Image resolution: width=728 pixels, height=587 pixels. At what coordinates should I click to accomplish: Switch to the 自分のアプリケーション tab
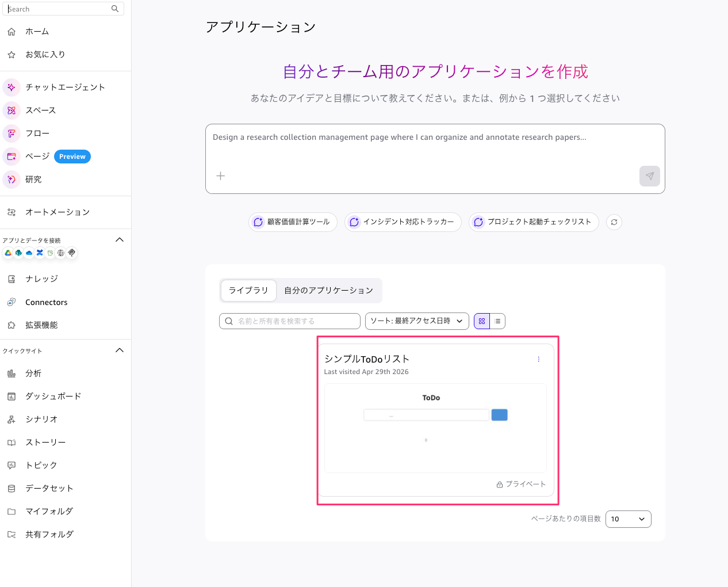pyautogui.click(x=328, y=291)
